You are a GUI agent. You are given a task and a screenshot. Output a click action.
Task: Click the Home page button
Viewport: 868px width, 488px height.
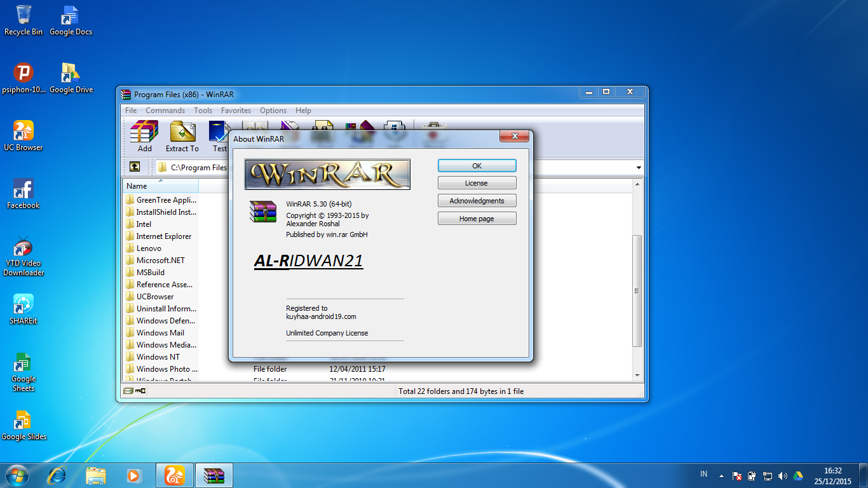(477, 219)
